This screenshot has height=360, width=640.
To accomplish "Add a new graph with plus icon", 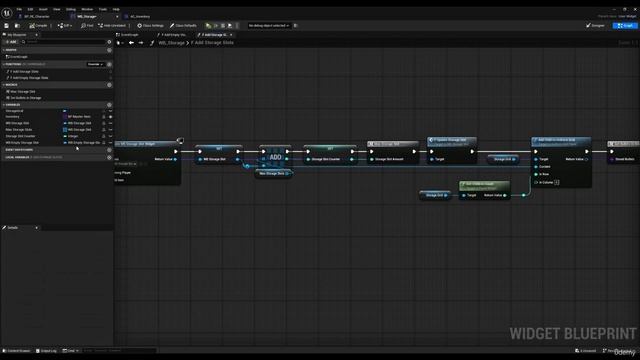I will (109, 50).
